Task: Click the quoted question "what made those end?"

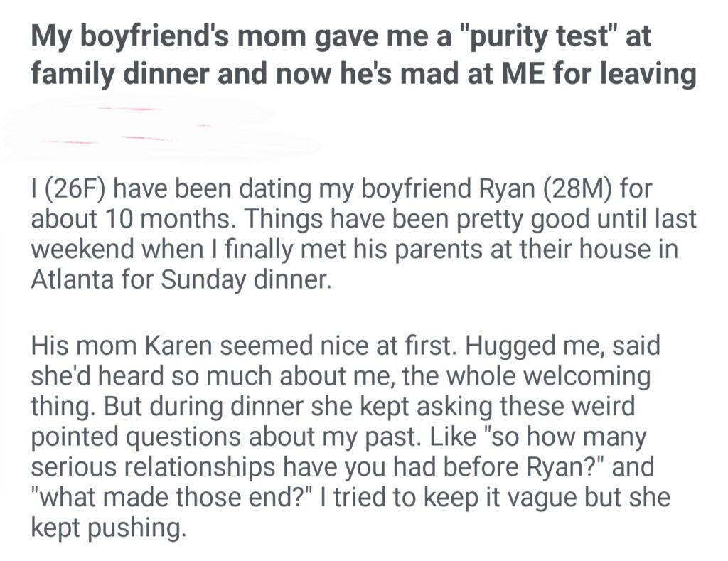Action: point(159,497)
